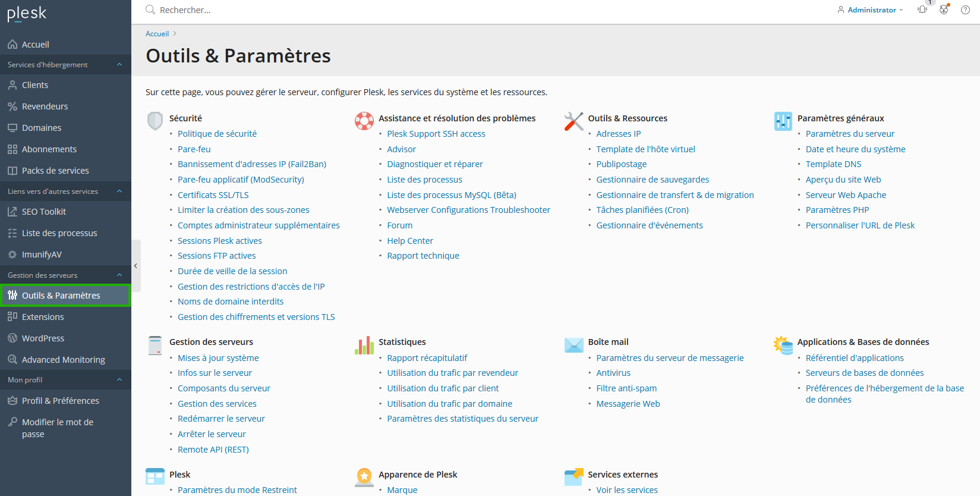Click the Clients person icon
The image size is (980, 496).
[12, 85]
